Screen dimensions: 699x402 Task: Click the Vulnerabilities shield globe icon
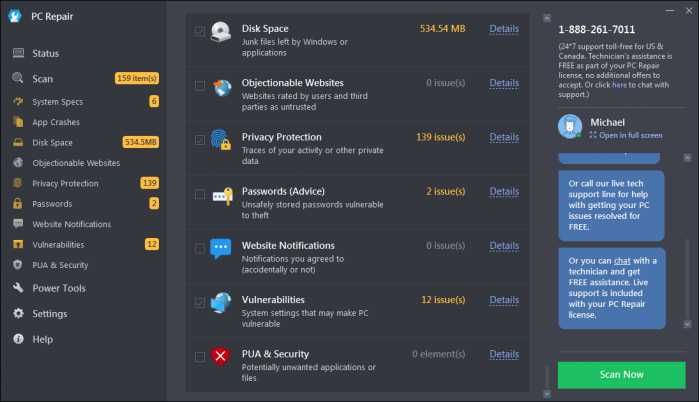(x=221, y=303)
